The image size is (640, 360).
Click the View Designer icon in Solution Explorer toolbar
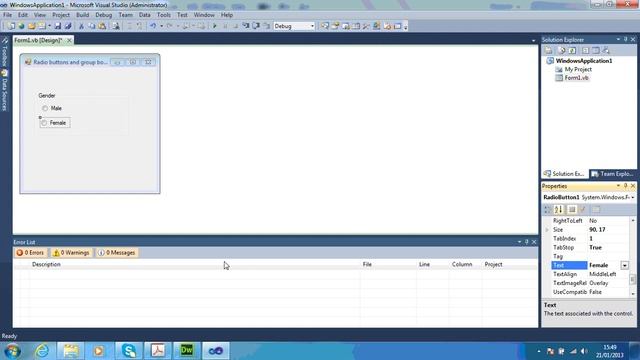596,50
